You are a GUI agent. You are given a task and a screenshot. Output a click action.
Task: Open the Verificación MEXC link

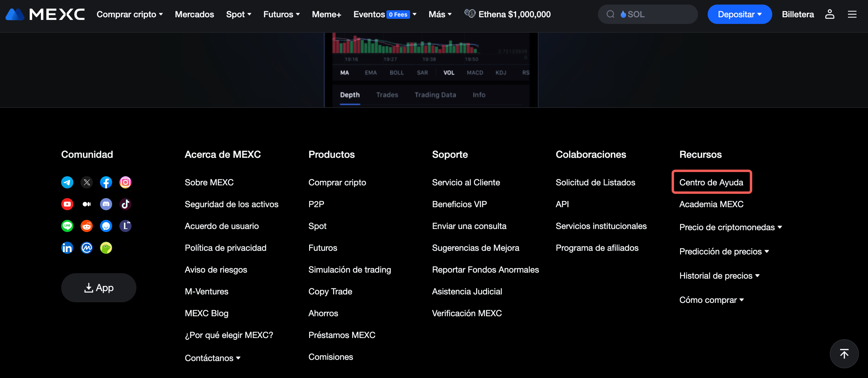(x=467, y=313)
